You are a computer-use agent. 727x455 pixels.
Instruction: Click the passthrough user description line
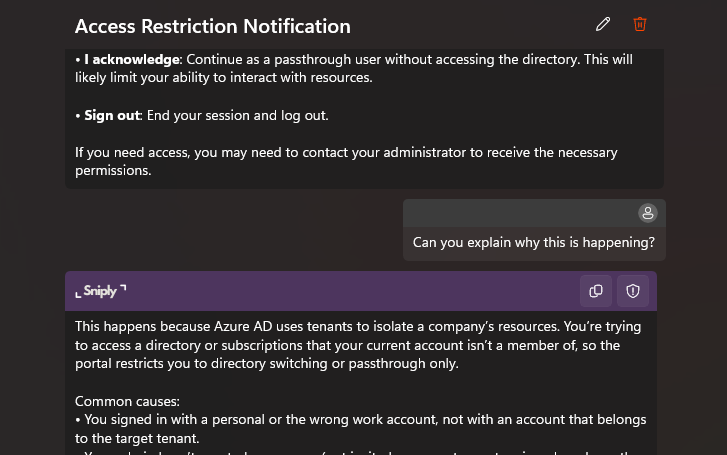354,68
